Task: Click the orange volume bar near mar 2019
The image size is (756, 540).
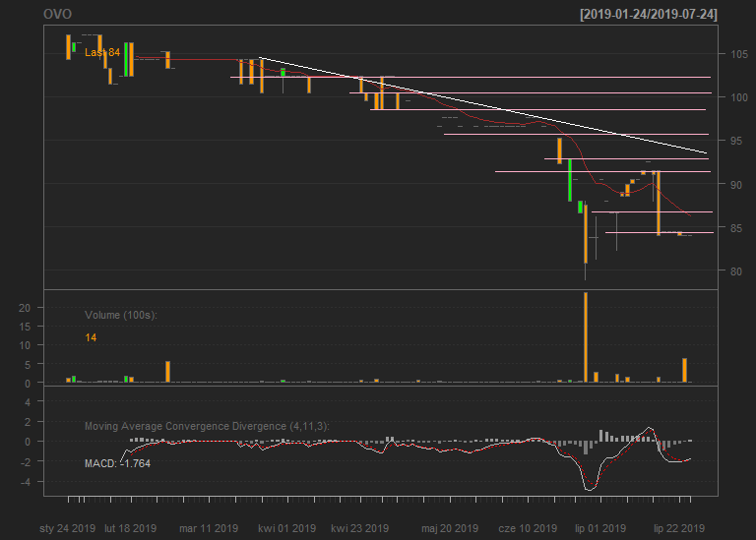Action: (x=167, y=372)
